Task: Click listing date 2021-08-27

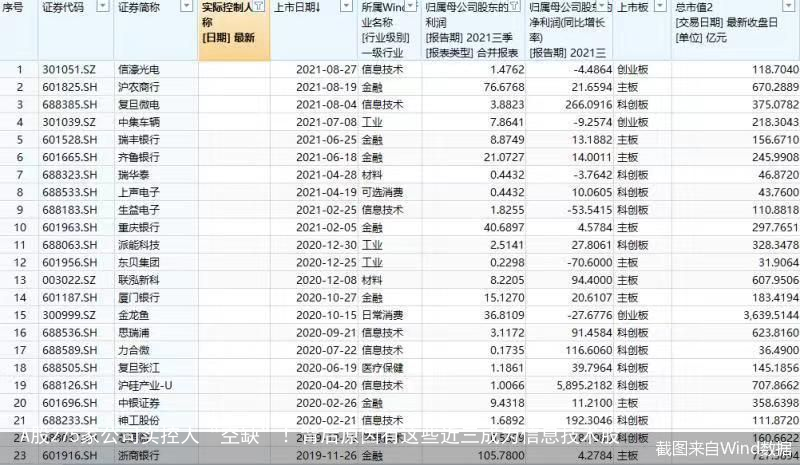Action: click(x=326, y=69)
